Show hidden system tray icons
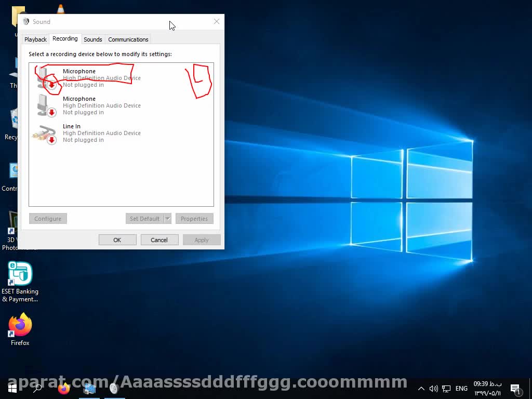 coord(421,389)
